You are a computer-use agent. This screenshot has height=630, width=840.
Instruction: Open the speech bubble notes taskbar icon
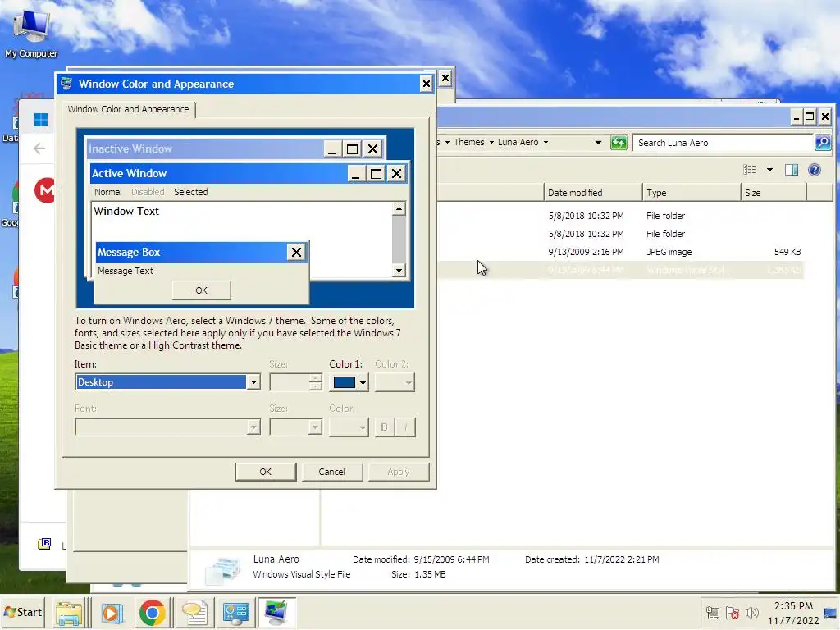point(194,613)
